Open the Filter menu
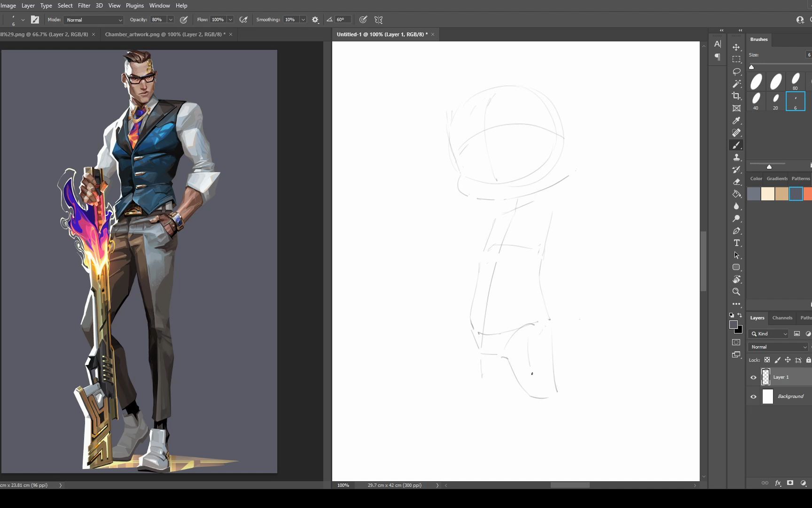Viewport: 812px width, 508px height. click(84, 6)
